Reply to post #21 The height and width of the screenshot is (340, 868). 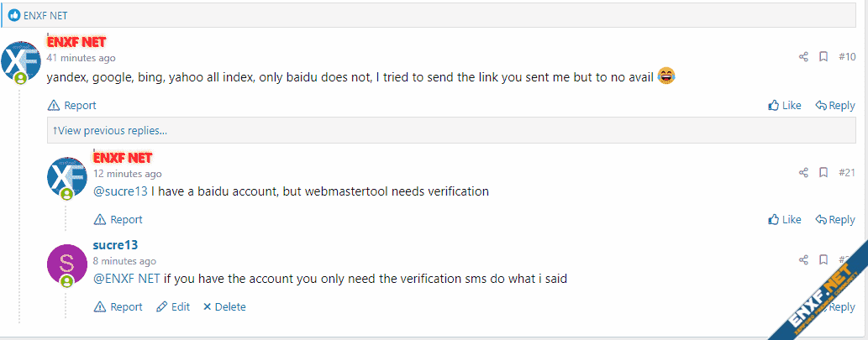835,219
